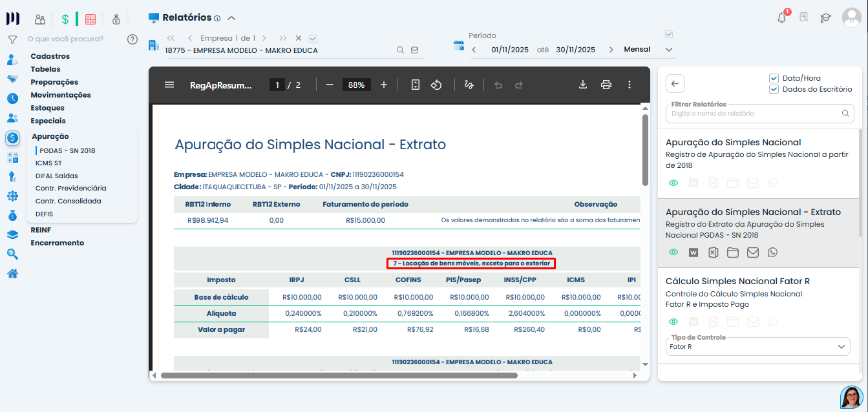Viewport: 868px width, 412px height.
Task: Open the Mensal period type dropdown
Action: point(648,50)
